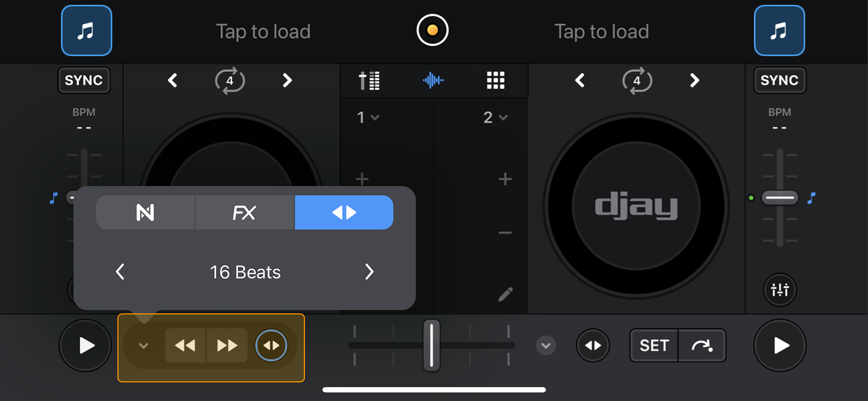Open music library for right deck
Viewport: 868px width, 401px height.
pos(779,31)
